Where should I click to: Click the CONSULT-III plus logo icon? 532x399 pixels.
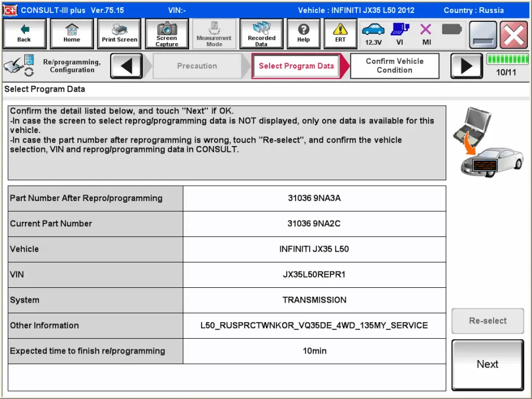(x=10, y=10)
